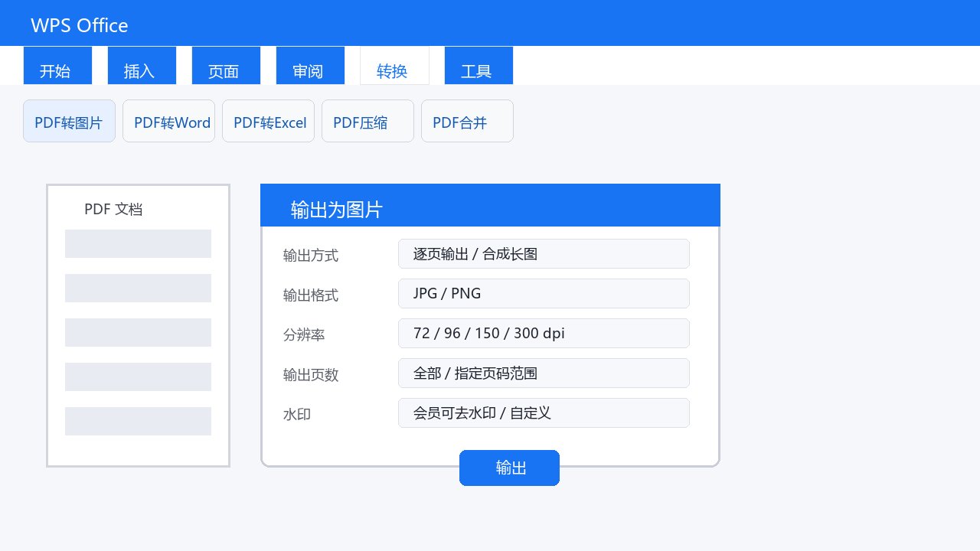The height and width of the screenshot is (551, 980).
Task: Select PDF转Excel option
Action: pyautogui.click(x=268, y=121)
